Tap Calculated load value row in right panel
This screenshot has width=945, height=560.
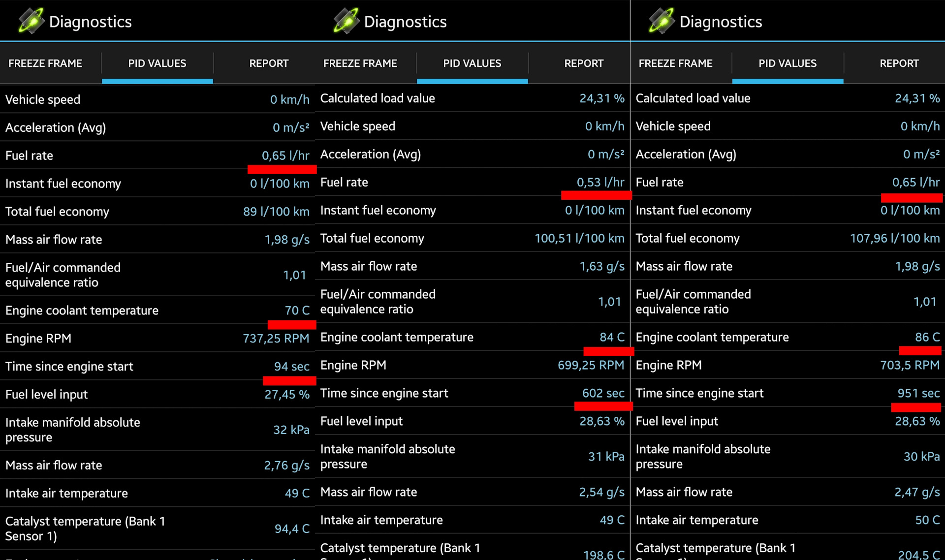click(788, 98)
